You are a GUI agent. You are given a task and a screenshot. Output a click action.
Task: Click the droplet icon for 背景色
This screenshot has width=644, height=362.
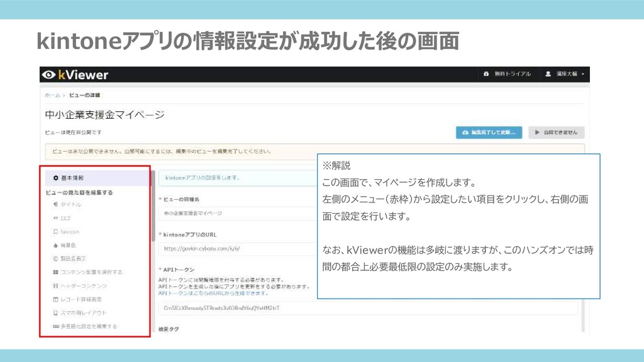pyautogui.click(x=55, y=246)
